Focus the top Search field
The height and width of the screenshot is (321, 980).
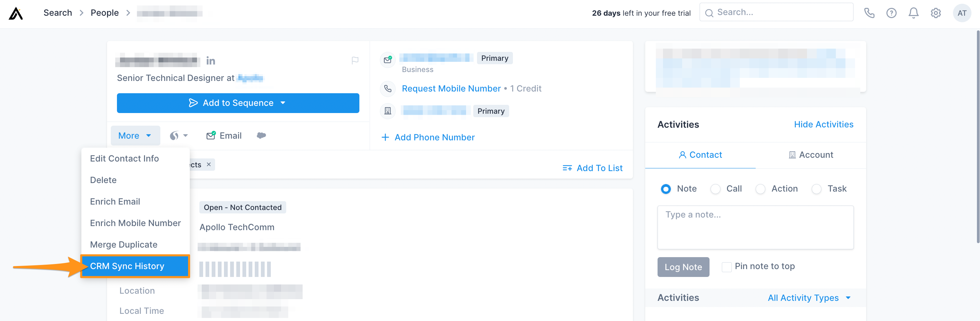tap(776, 13)
